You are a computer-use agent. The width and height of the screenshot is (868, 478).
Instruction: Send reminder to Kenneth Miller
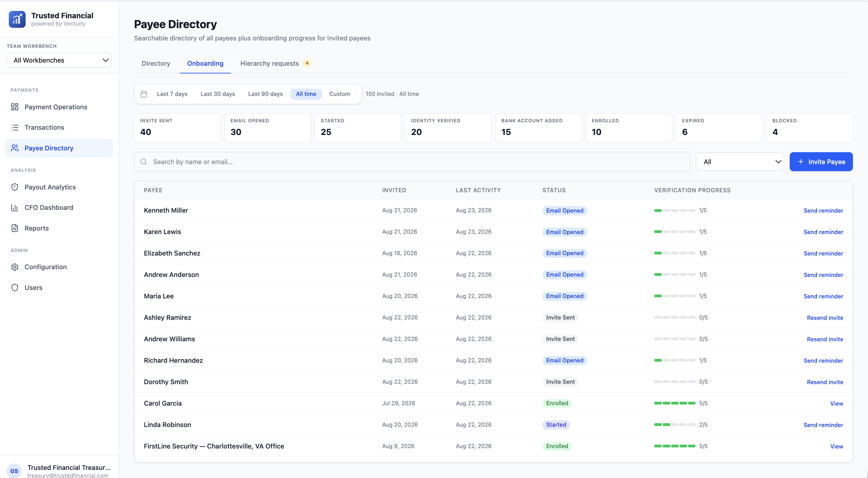click(x=823, y=211)
